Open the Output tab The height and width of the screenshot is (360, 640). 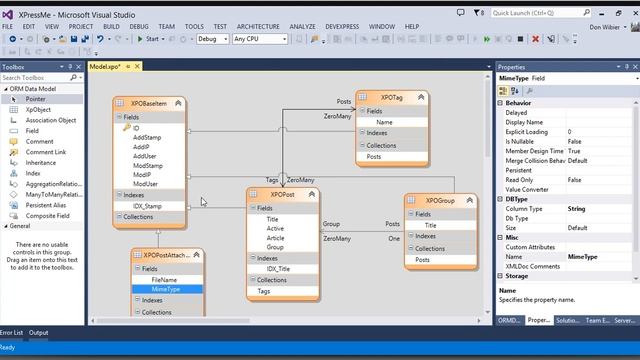[x=38, y=333]
